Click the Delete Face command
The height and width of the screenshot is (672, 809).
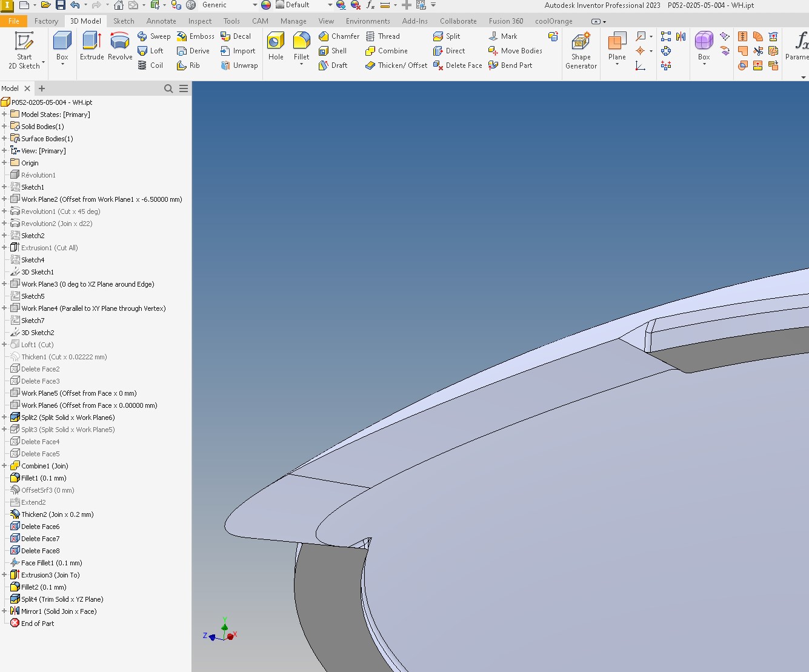pyautogui.click(x=457, y=65)
